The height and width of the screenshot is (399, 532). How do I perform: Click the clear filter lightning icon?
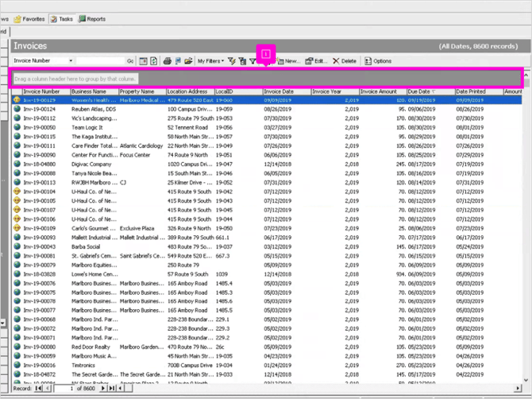pos(232,61)
